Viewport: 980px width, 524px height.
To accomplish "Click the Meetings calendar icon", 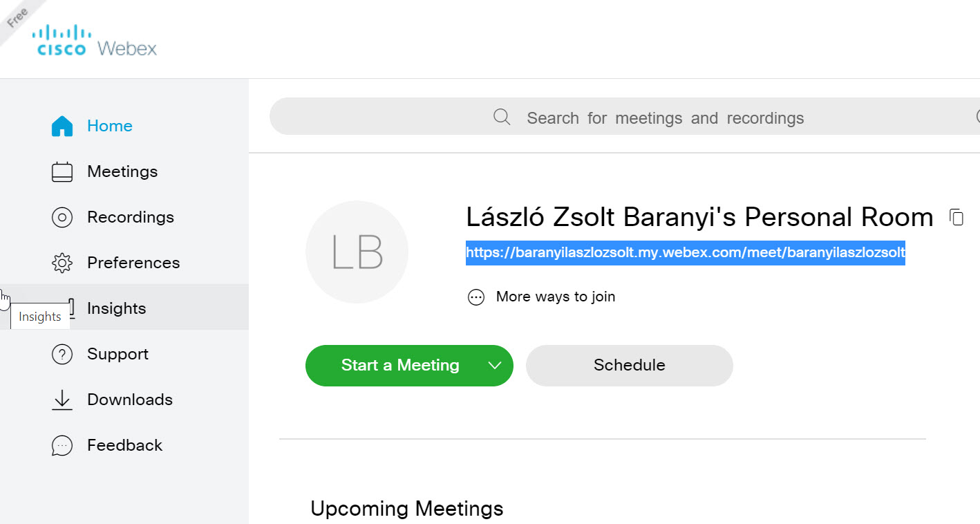I will click(x=62, y=171).
